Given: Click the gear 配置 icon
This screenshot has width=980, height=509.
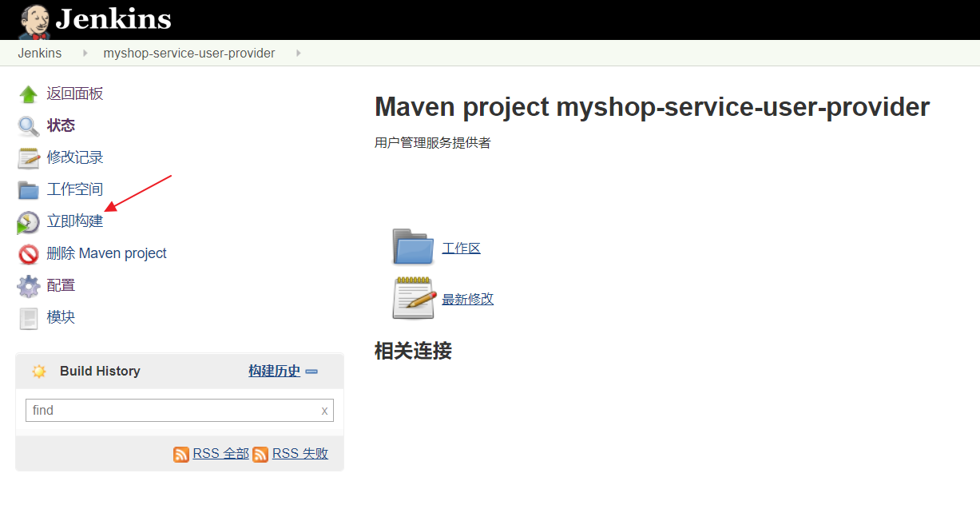Looking at the screenshot, I should [29, 286].
